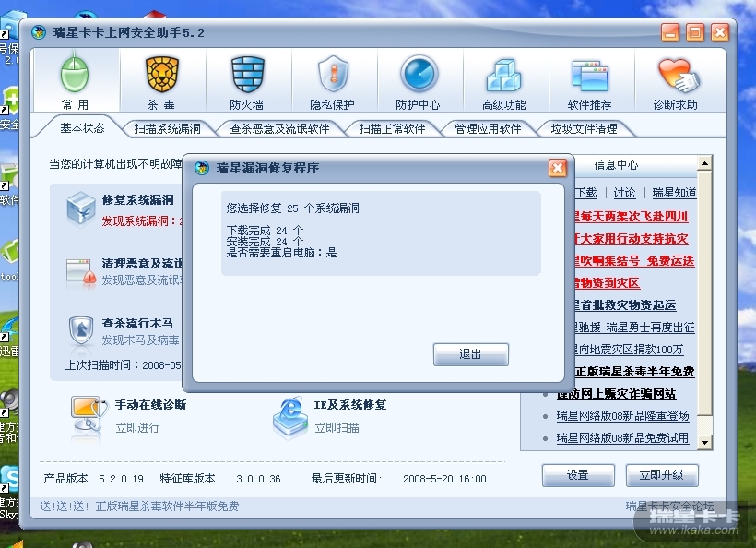Click the info center scroll-up arrow

(704, 164)
